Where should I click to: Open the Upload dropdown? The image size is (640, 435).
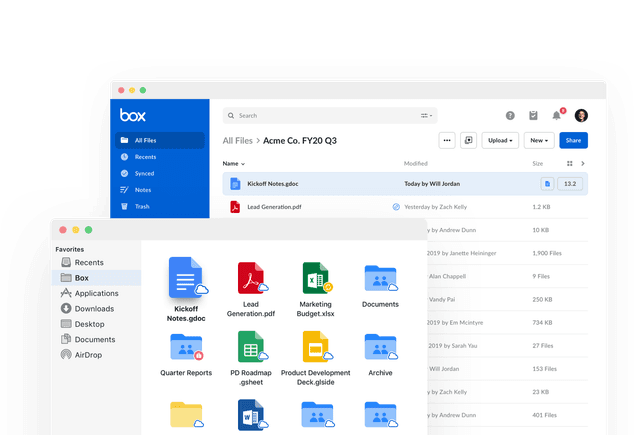[x=500, y=140]
